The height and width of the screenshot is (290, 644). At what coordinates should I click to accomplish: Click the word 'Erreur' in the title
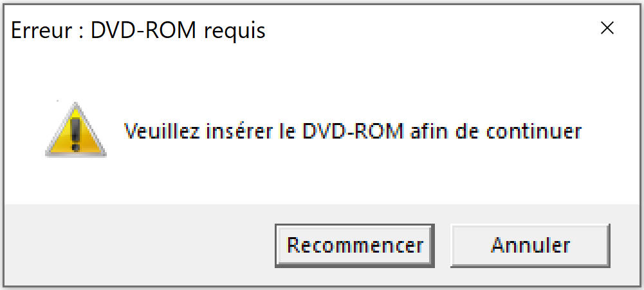[41, 30]
